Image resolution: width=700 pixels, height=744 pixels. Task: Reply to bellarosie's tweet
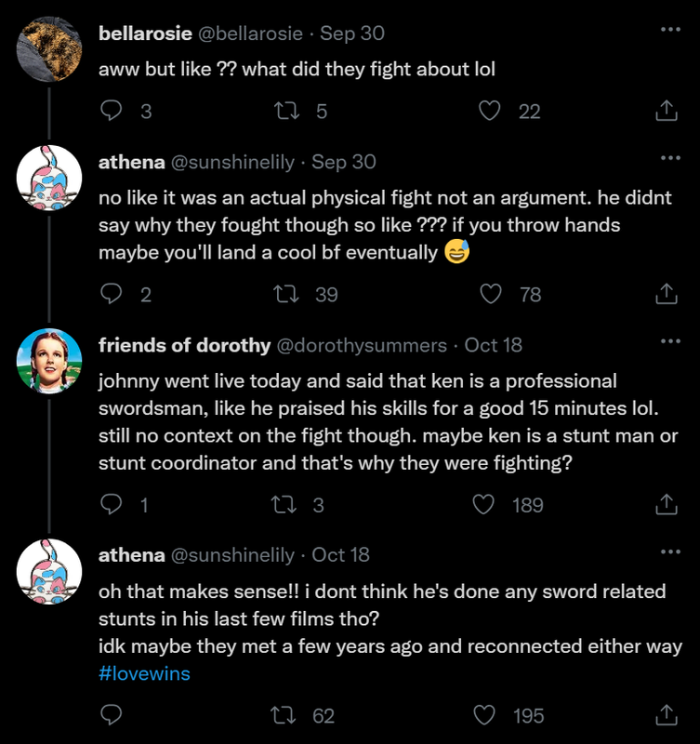(x=112, y=112)
